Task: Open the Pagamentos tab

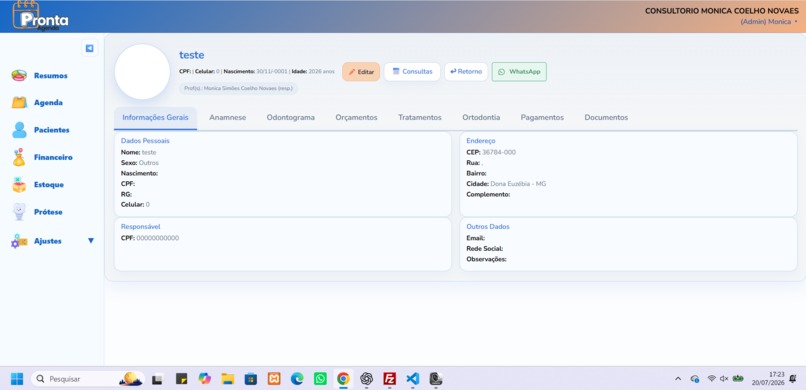Action: [542, 118]
